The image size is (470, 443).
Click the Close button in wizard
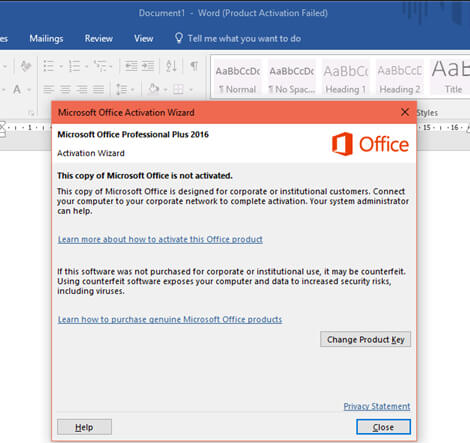tap(383, 427)
